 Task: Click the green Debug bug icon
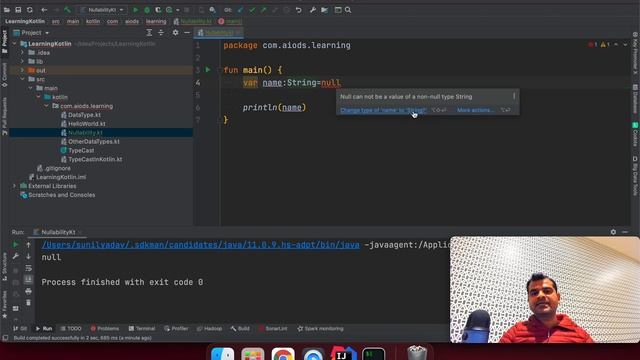coord(147,10)
